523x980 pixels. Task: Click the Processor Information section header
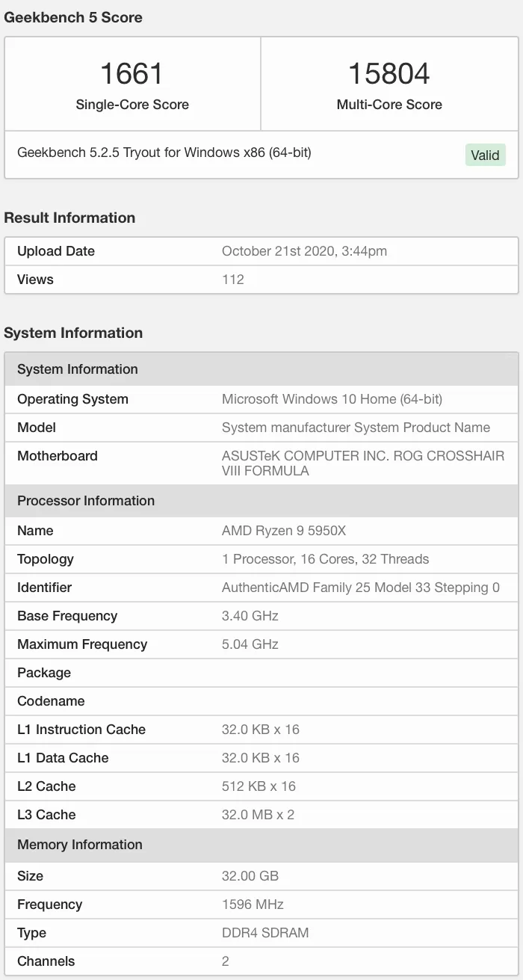[x=261, y=501]
